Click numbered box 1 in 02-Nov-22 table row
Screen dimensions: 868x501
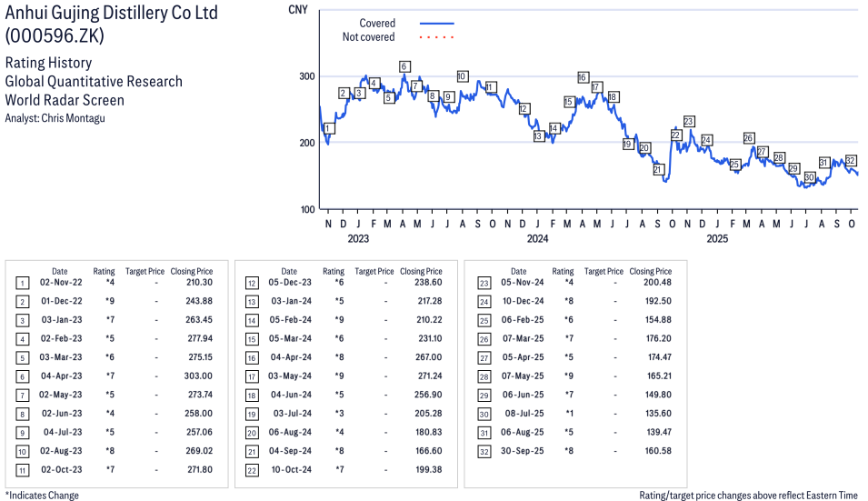pos(22,283)
